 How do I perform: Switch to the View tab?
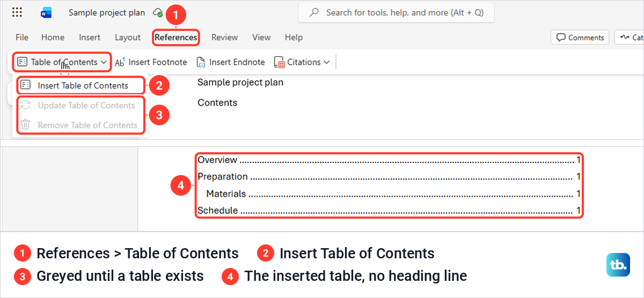pyautogui.click(x=261, y=38)
